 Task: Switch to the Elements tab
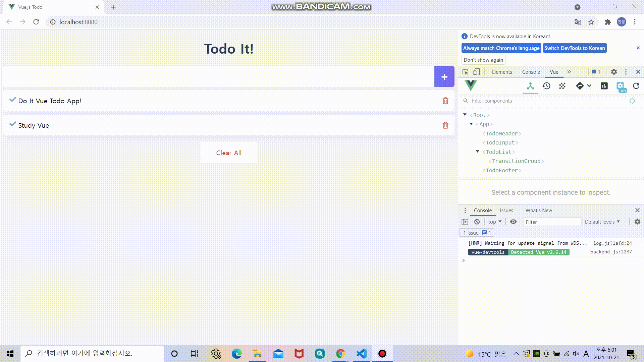click(502, 72)
